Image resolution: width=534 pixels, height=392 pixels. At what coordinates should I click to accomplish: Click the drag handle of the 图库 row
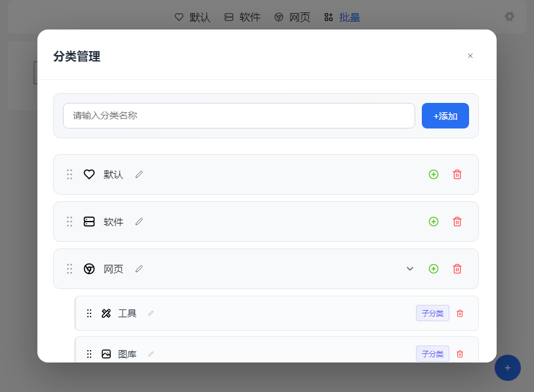(x=89, y=354)
